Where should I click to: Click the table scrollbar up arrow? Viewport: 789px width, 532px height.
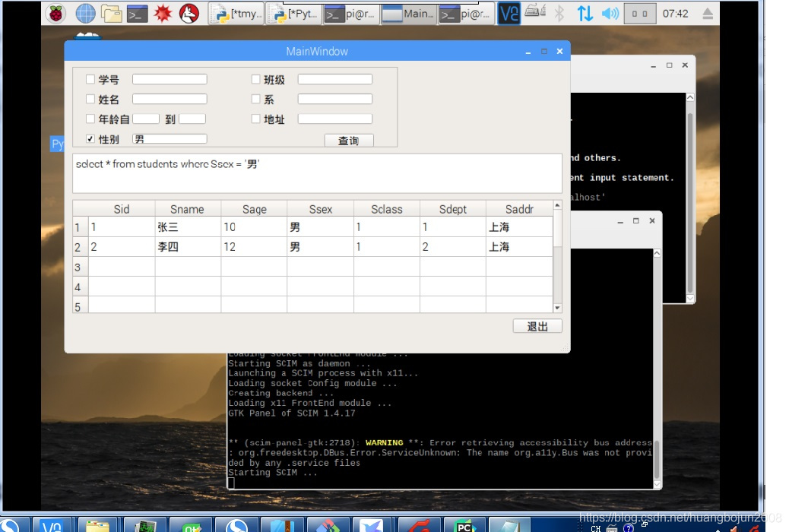557,205
